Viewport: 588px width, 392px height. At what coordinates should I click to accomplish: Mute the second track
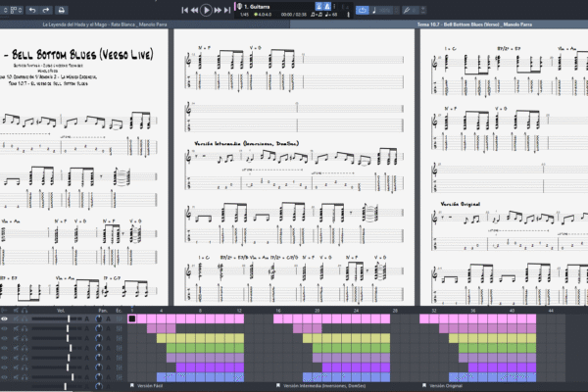16,328
